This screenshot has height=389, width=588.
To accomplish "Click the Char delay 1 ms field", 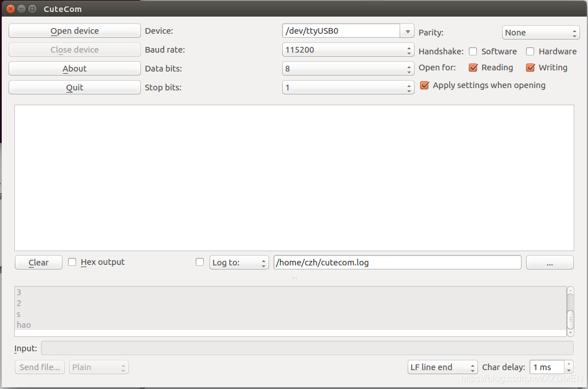I will tap(547, 367).
